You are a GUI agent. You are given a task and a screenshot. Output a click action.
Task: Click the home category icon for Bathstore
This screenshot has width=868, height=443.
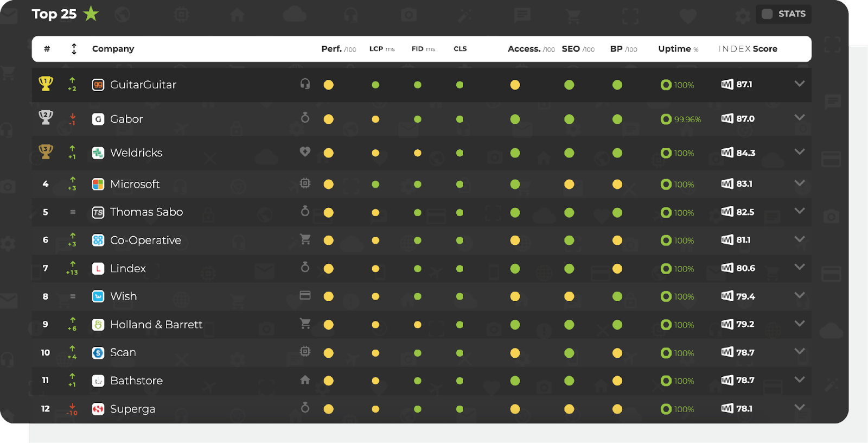click(x=305, y=380)
